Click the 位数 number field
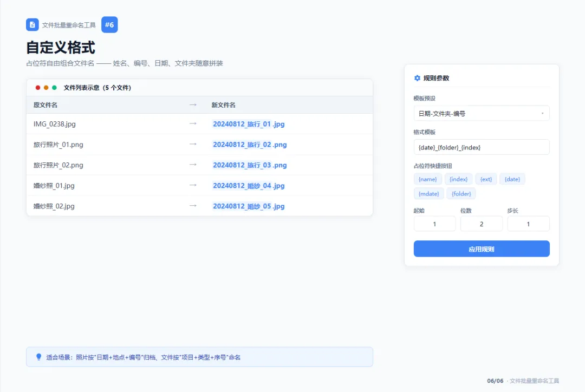The image size is (585, 392). (482, 224)
